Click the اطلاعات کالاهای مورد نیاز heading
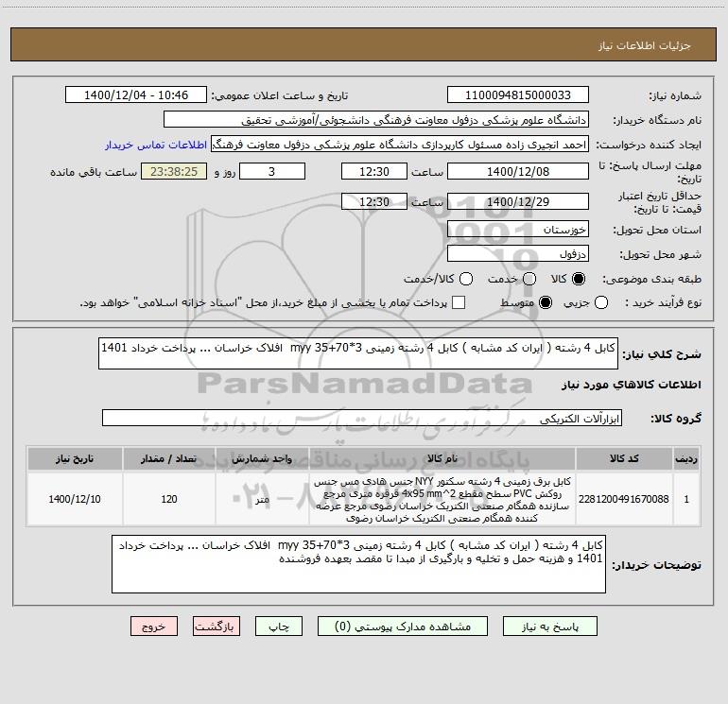The height and width of the screenshot is (704, 728). point(631,385)
